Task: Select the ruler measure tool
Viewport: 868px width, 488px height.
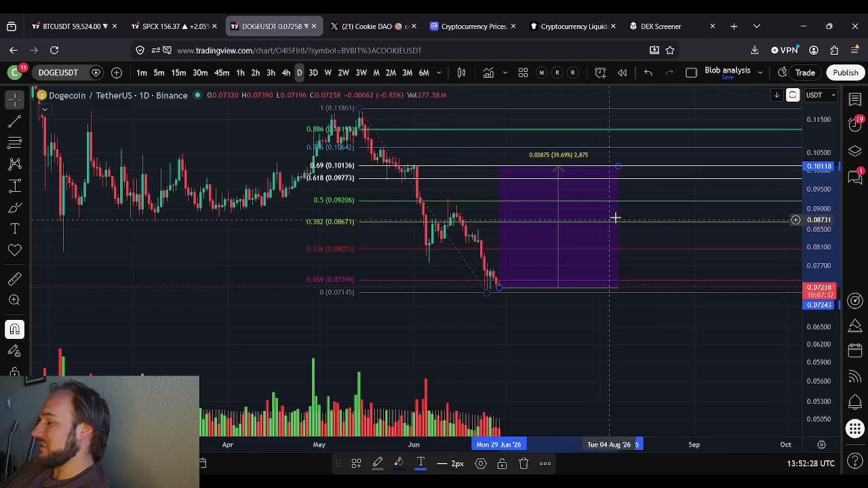Action: click(x=14, y=279)
